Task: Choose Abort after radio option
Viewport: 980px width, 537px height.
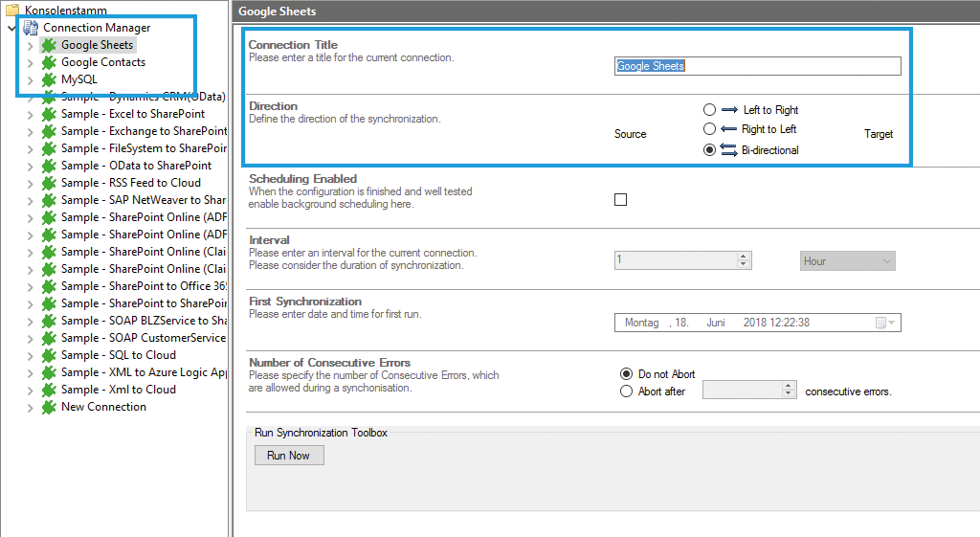Action: coord(627,392)
